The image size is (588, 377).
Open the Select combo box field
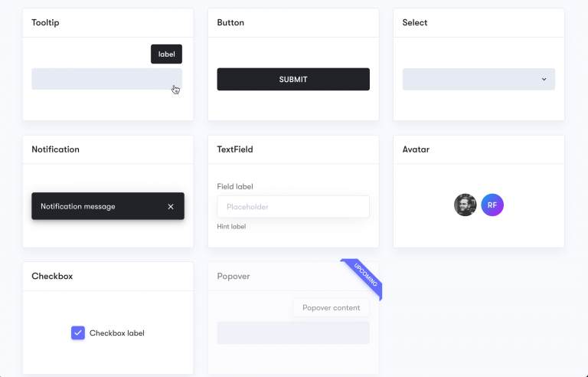tap(479, 79)
